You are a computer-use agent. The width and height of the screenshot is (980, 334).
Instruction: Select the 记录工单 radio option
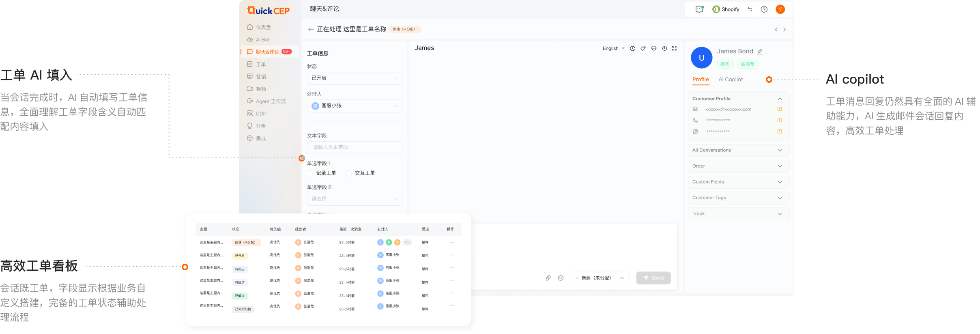coord(310,173)
